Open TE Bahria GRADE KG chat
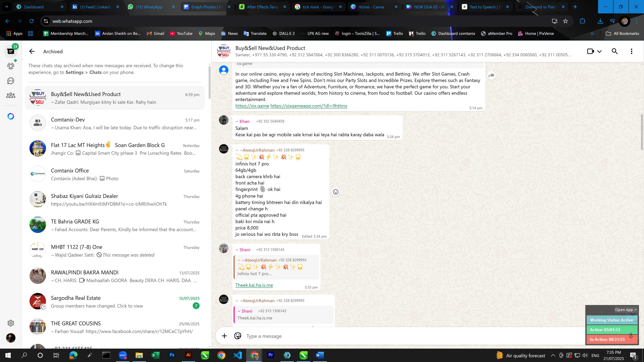644x362 pixels. click(x=115, y=225)
